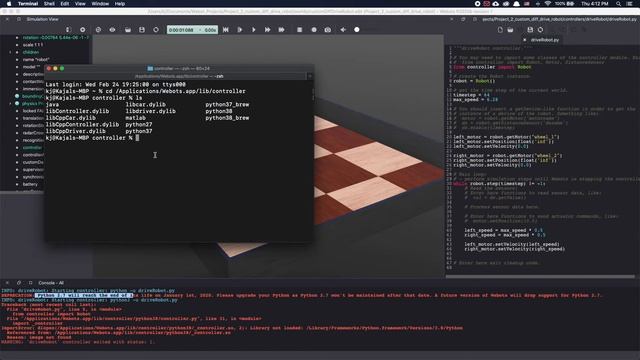This screenshot has width=640, height=360.
Task: Open the Window menu
Action: [x=100, y=4]
